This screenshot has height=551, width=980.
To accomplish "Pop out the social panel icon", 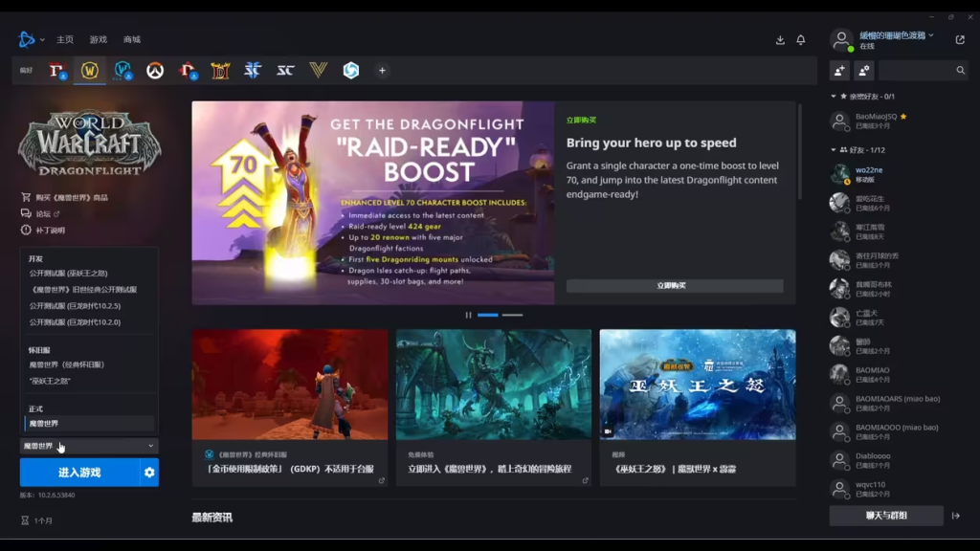I will coord(960,40).
